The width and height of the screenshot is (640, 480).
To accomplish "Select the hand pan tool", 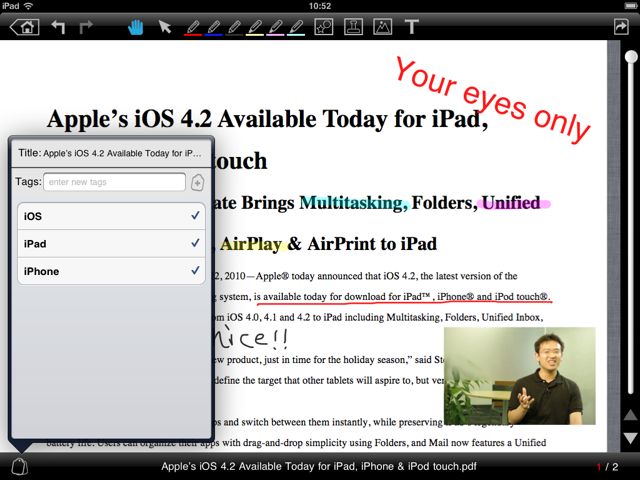I will point(136,27).
